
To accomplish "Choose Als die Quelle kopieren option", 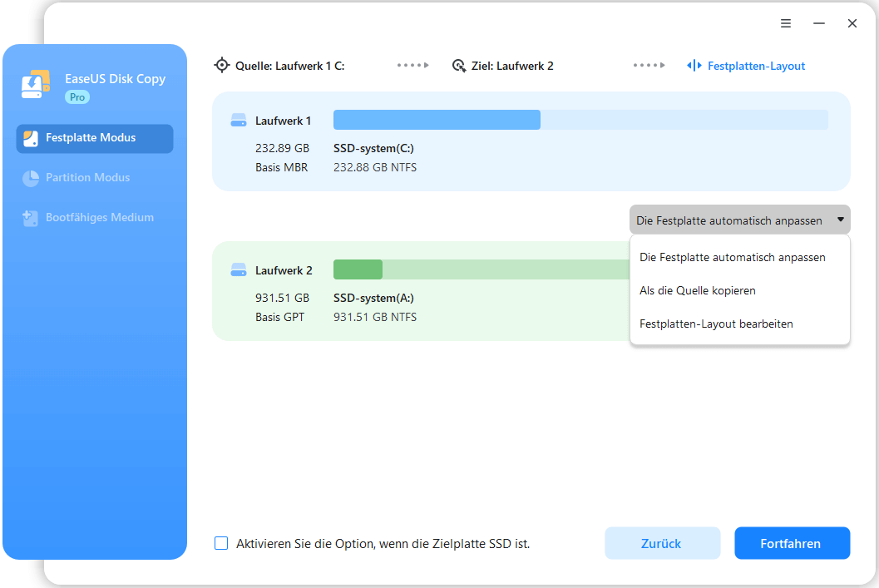I will [x=740, y=290].
